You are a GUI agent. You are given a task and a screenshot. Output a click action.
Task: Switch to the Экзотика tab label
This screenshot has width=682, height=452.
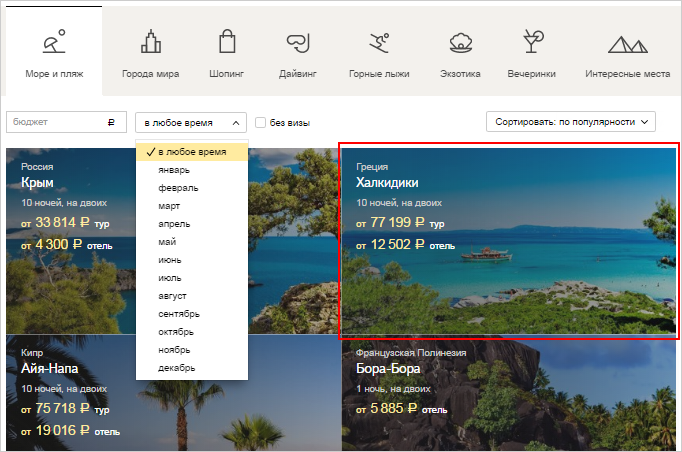460,74
